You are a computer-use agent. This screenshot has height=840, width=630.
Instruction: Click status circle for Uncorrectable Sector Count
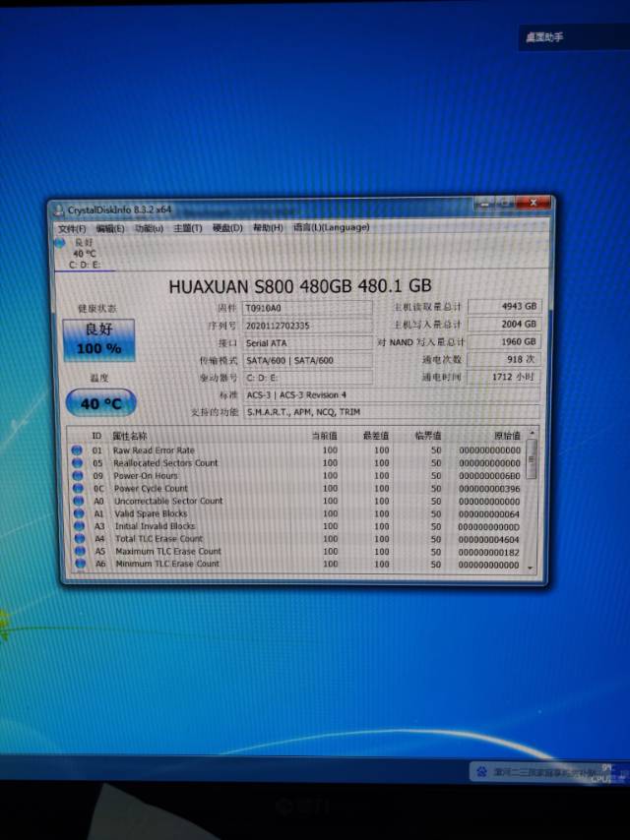coord(77,502)
